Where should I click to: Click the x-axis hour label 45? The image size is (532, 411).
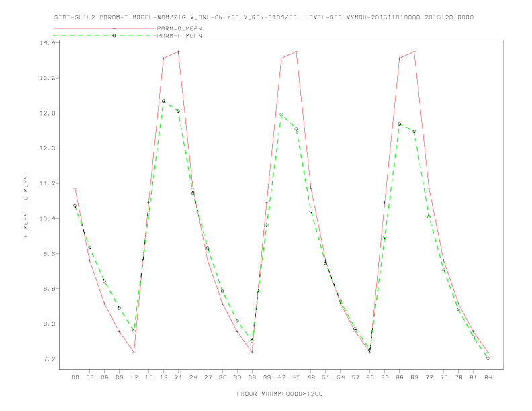coord(296,377)
